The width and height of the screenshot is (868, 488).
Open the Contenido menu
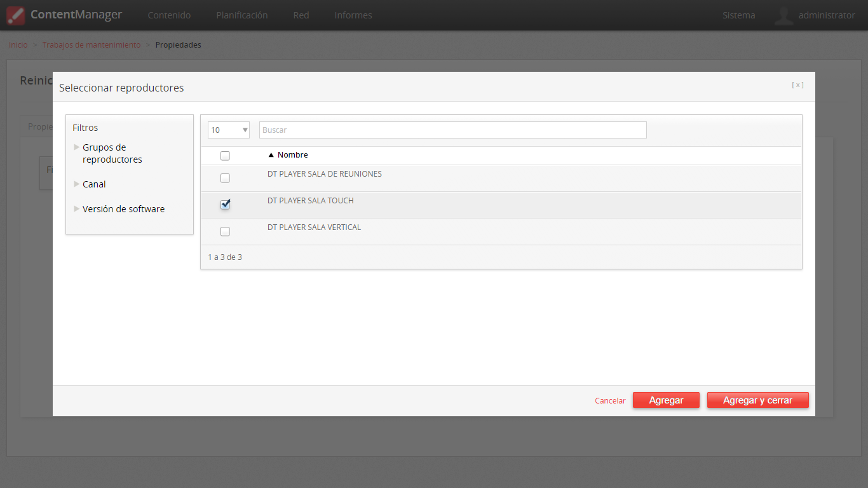coord(169,15)
